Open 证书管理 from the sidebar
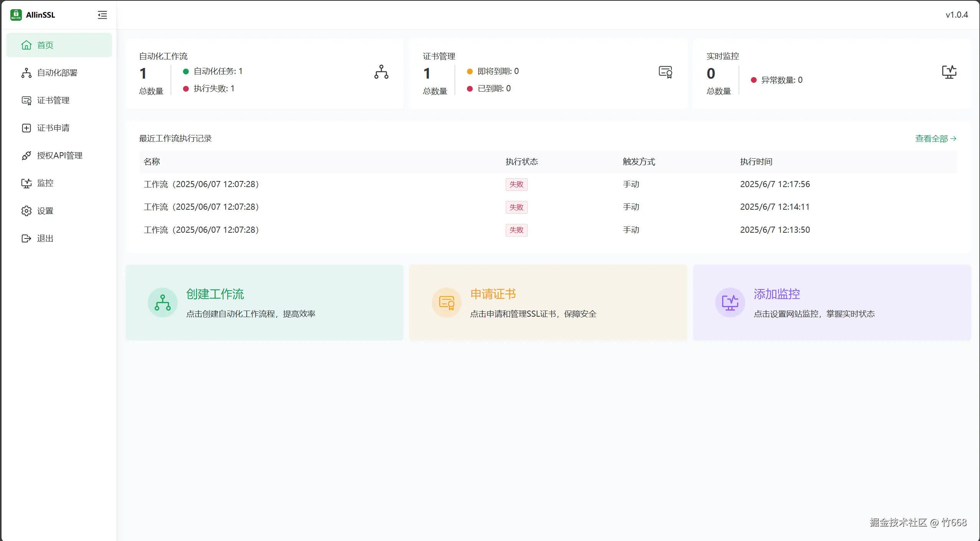 [53, 100]
